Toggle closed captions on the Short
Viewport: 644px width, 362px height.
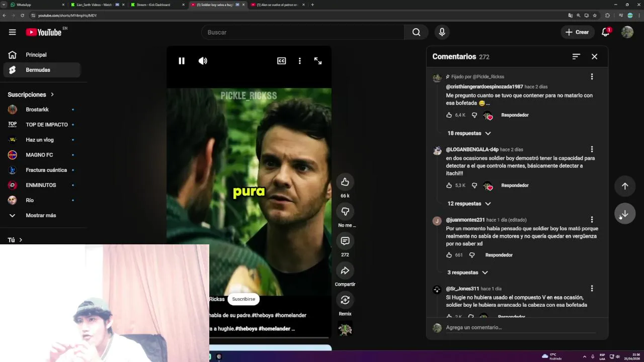point(281,61)
